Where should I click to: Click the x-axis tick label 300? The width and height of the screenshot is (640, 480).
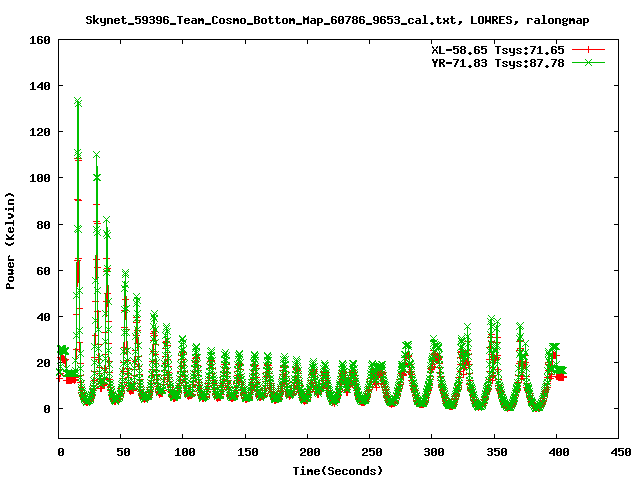[434, 452]
